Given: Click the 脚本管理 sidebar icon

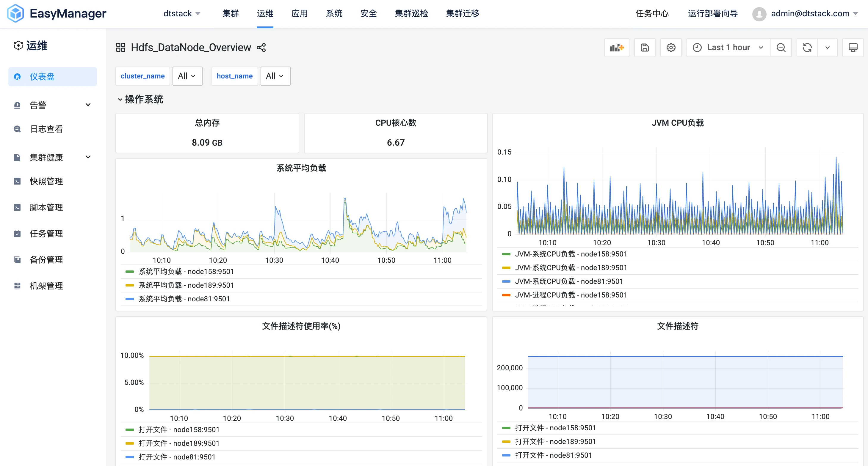Looking at the screenshot, I should (x=17, y=207).
